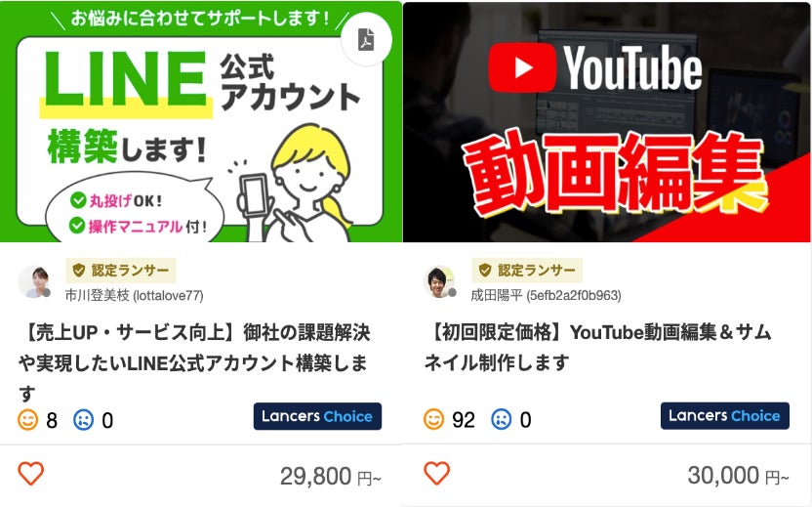812x507 pixels.
Task: Open the YouTube 動画編集 thumbnail image
Action: click(606, 122)
